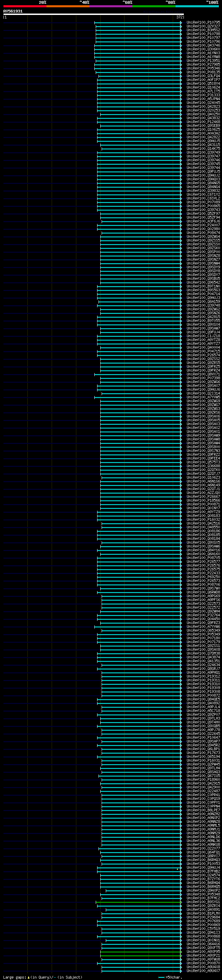Image resolution: width=222 pixels, height=980 pixels.
Task: Open hit UniRef100_P10795
Action: coord(203,23)
